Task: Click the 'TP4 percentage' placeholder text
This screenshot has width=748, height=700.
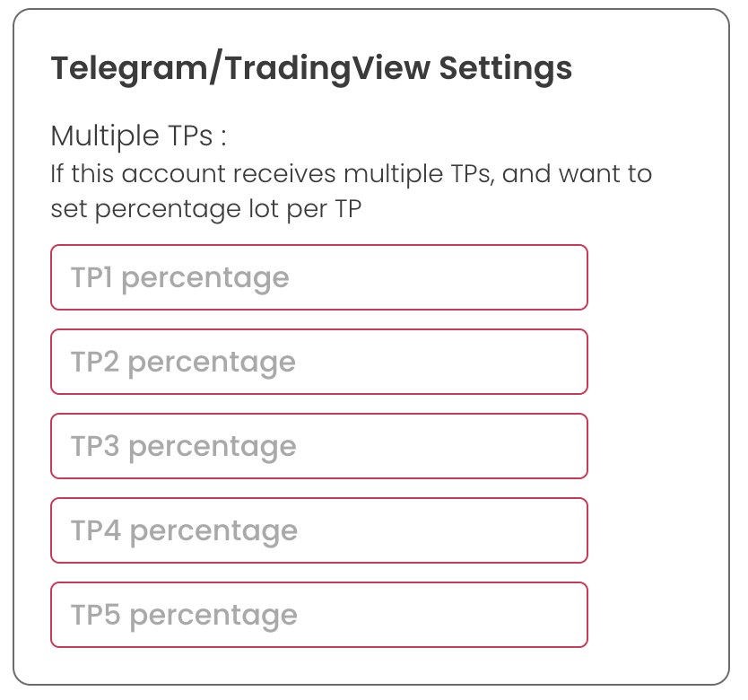Action: [184, 531]
